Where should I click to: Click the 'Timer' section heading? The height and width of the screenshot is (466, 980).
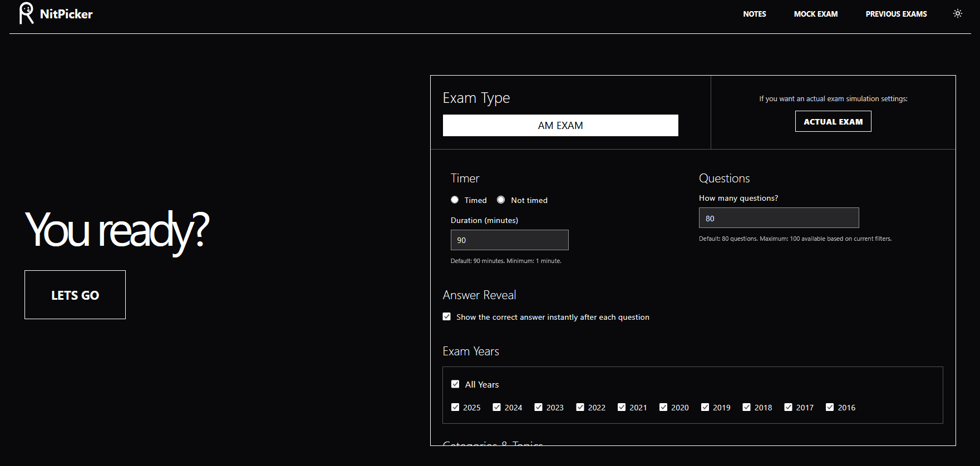465,179
